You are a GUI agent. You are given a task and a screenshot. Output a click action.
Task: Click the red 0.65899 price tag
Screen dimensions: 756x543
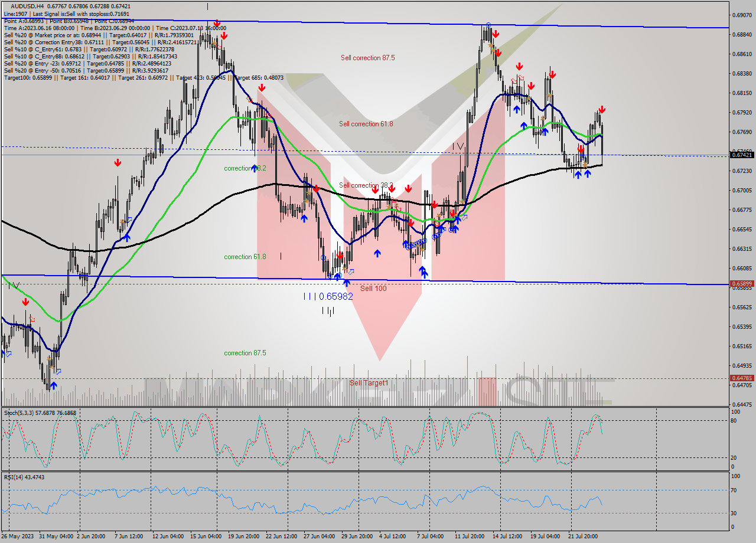742,284
